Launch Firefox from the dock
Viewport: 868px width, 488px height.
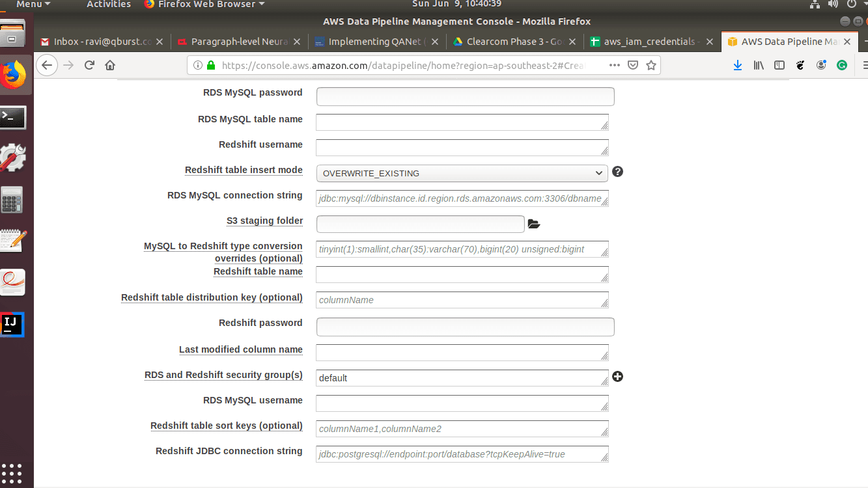click(x=14, y=76)
